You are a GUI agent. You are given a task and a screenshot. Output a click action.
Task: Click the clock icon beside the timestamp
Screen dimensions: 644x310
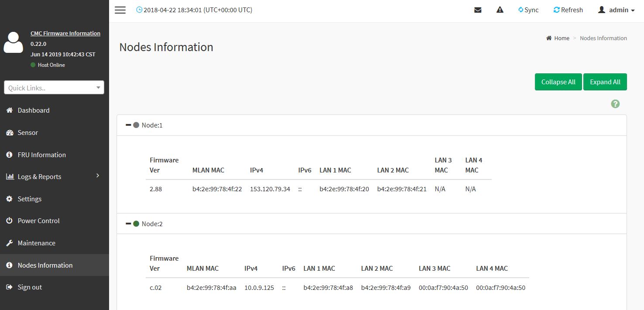pyautogui.click(x=139, y=10)
